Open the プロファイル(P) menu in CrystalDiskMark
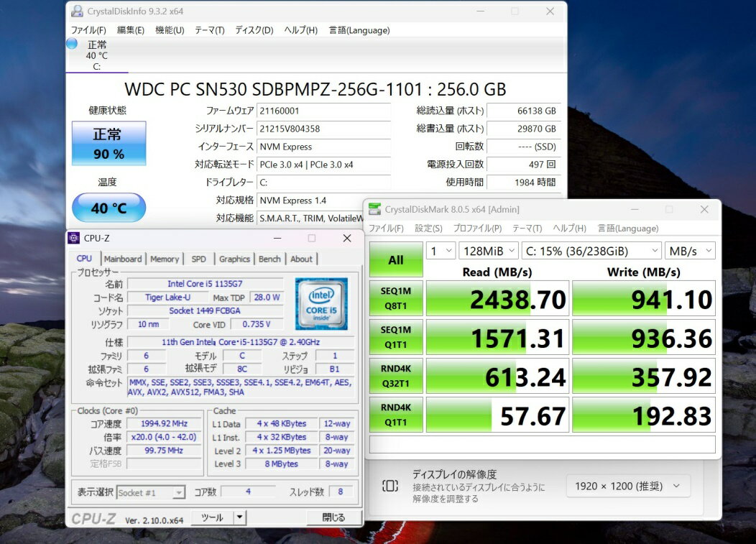 click(477, 229)
